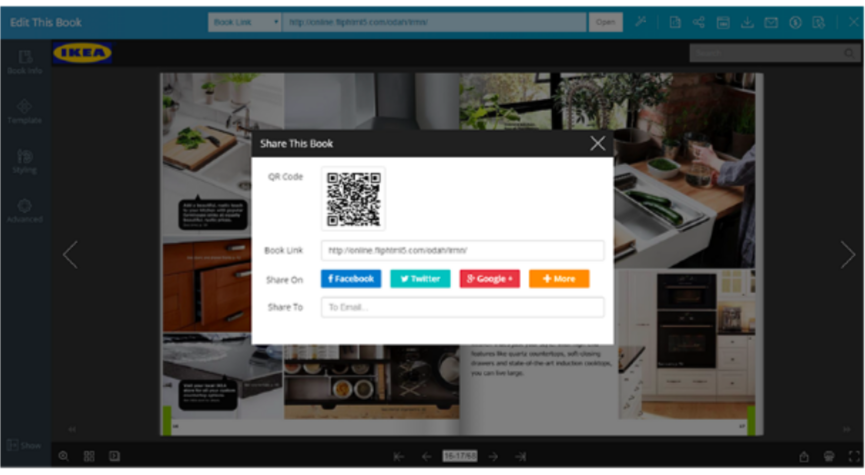Click the print icon in bottom bar

point(829,456)
